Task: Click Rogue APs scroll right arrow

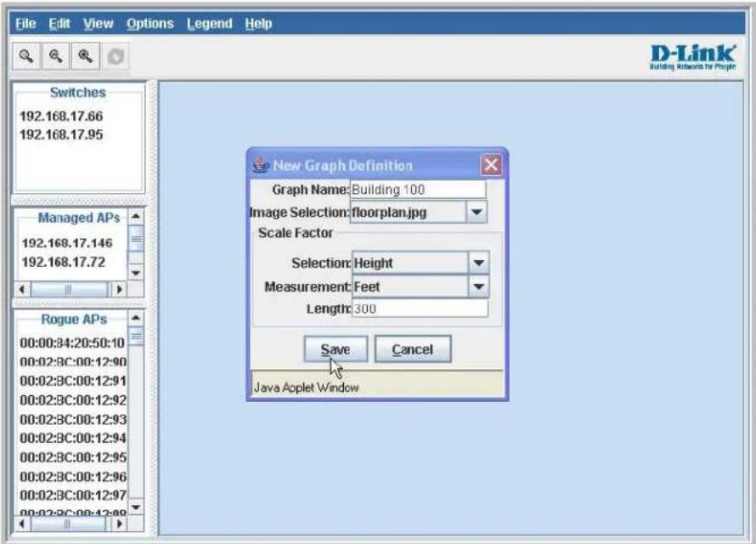Action: click(x=119, y=524)
